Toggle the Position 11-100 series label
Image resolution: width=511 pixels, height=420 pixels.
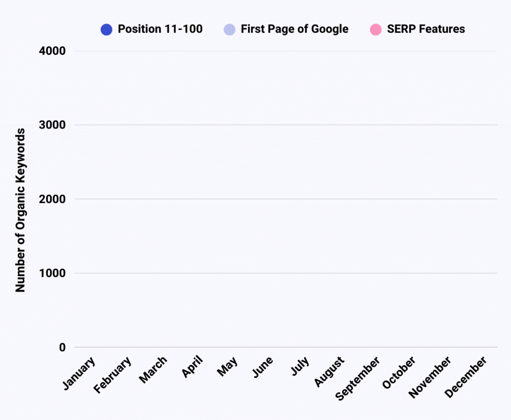(160, 29)
